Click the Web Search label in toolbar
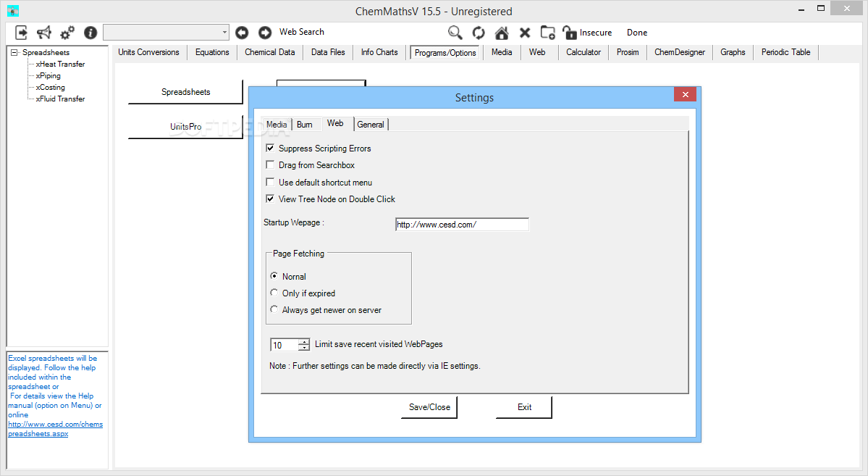Screen dimensions: 868x476 coord(302,32)
